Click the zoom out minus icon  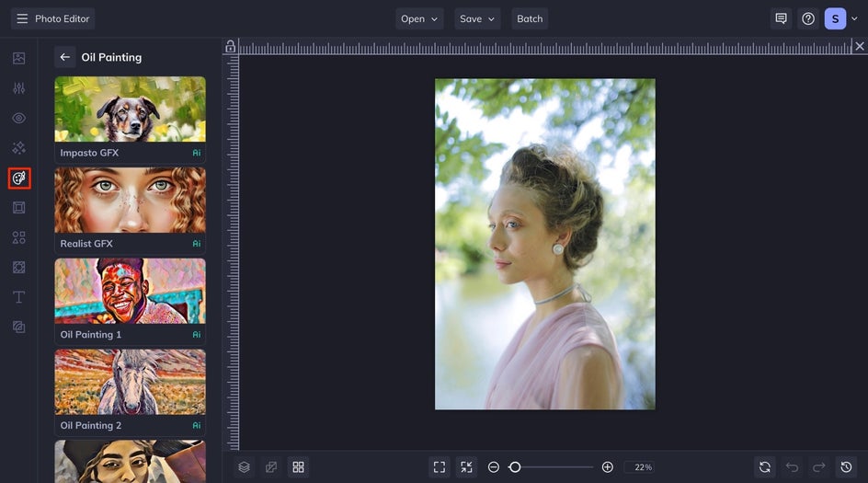tap(494, 467)
